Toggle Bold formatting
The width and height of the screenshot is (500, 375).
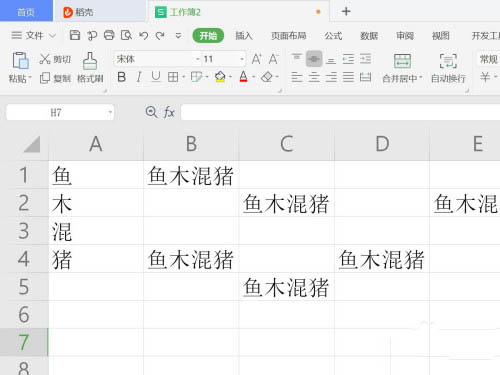point(122,77)
